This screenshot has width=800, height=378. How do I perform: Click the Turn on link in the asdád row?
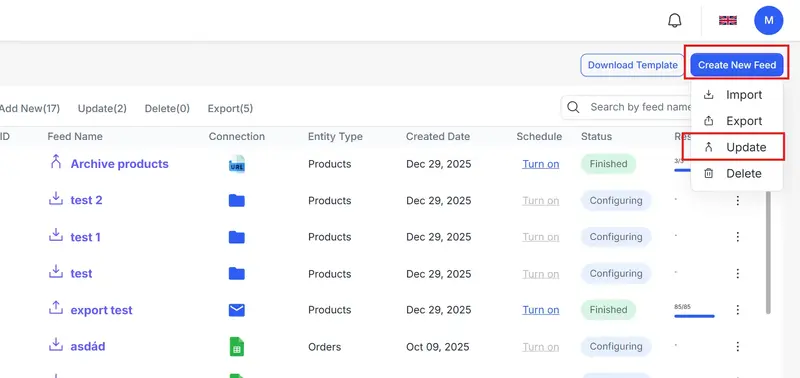(541, 347)
